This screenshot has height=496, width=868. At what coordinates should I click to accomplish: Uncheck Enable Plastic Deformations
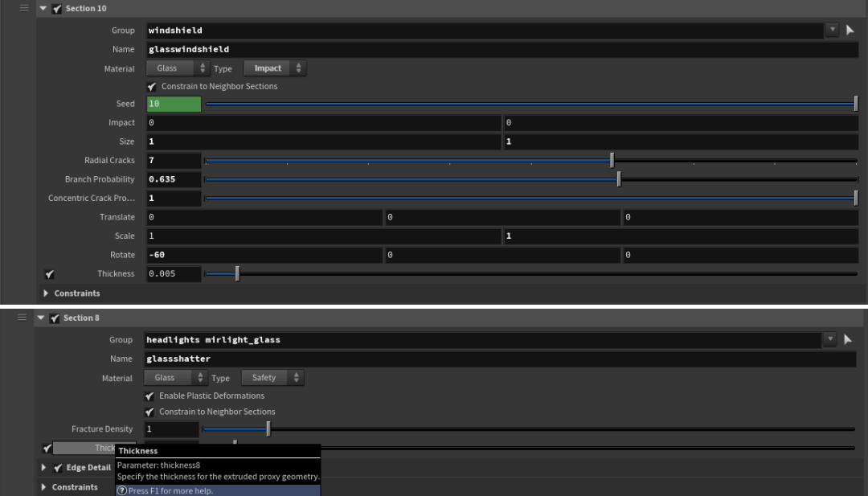pos(149,396)
